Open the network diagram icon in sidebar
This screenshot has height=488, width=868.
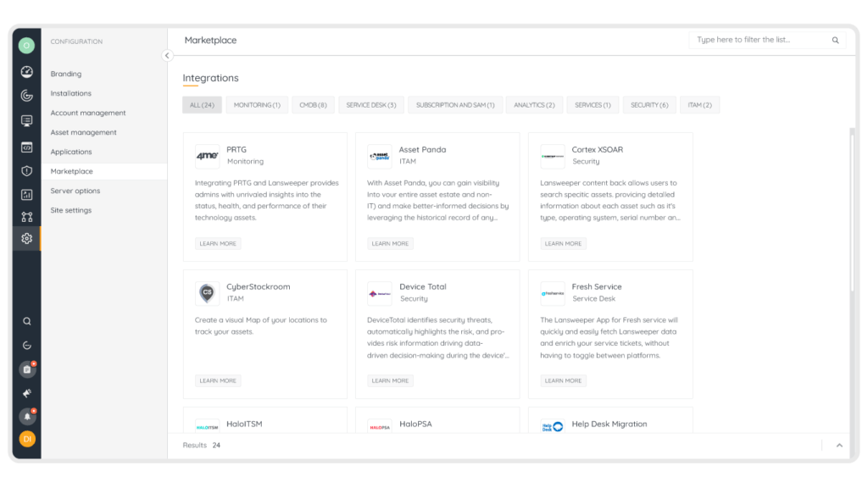tap(26, 217)
